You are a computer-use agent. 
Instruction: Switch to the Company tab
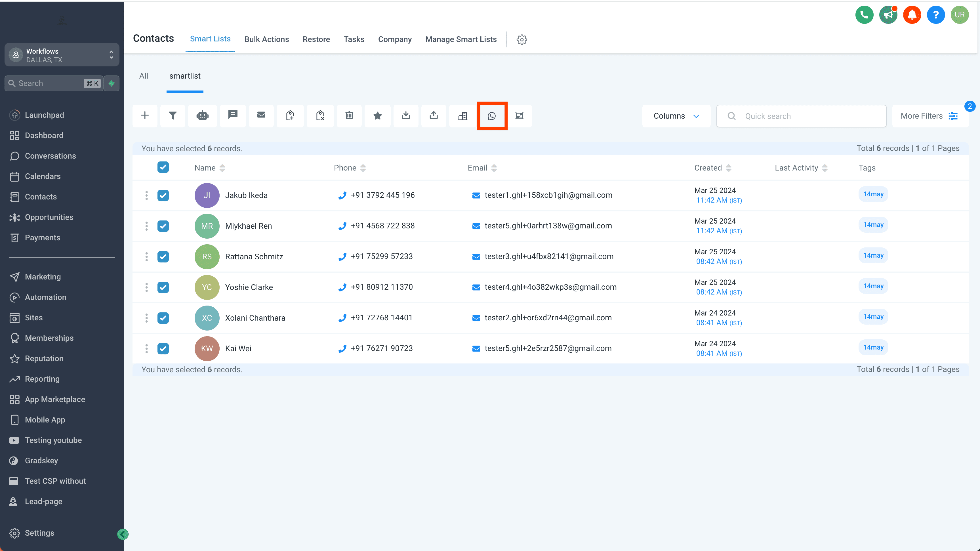[394, 39]
